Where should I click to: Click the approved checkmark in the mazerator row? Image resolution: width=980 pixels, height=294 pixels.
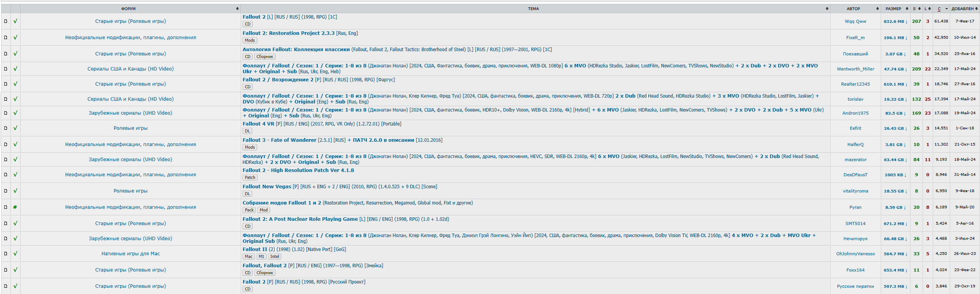click(x=15, y=160)
